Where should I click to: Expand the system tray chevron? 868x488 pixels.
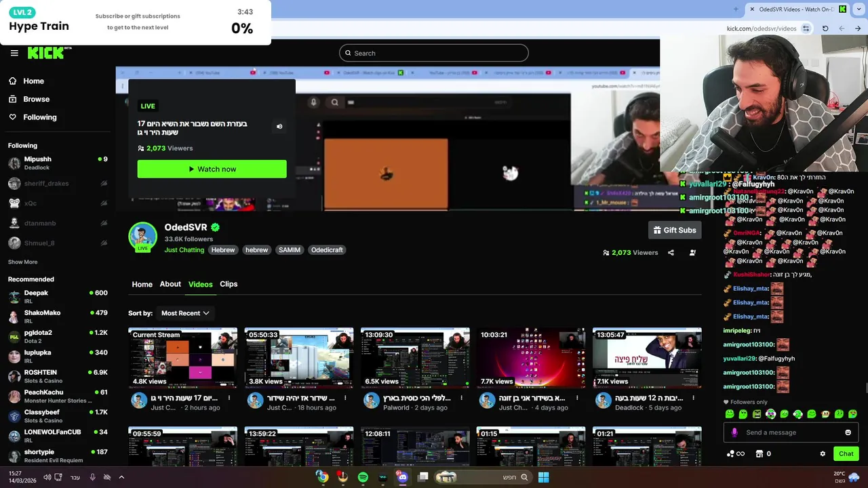pyautogui.click(x=121, y=477)
